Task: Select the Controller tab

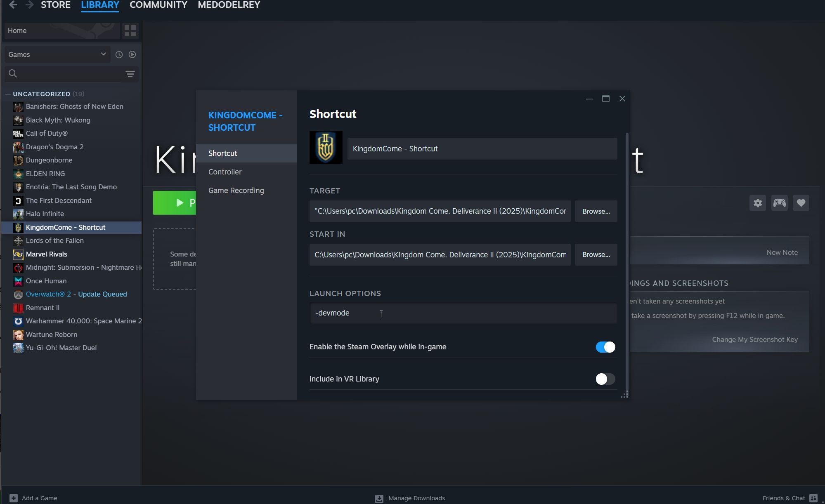Action: pos(224,171)
